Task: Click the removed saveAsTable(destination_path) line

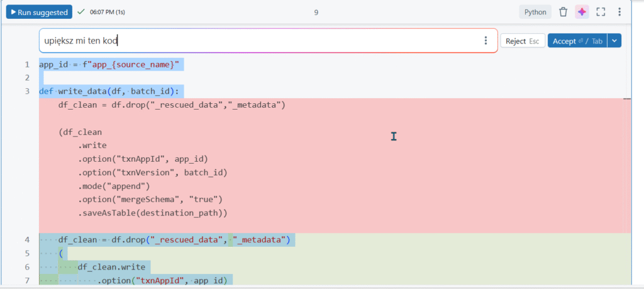Action: (x=152, y=213)
